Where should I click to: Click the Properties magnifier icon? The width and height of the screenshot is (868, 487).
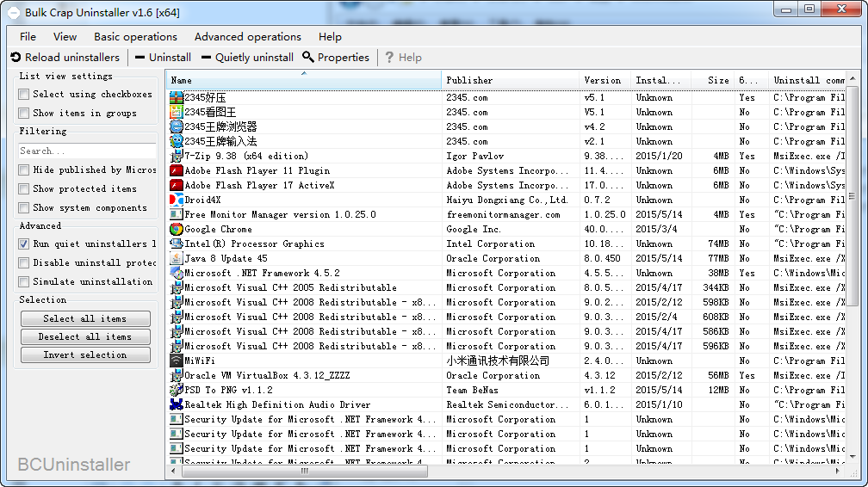click(x=308, y=57)
